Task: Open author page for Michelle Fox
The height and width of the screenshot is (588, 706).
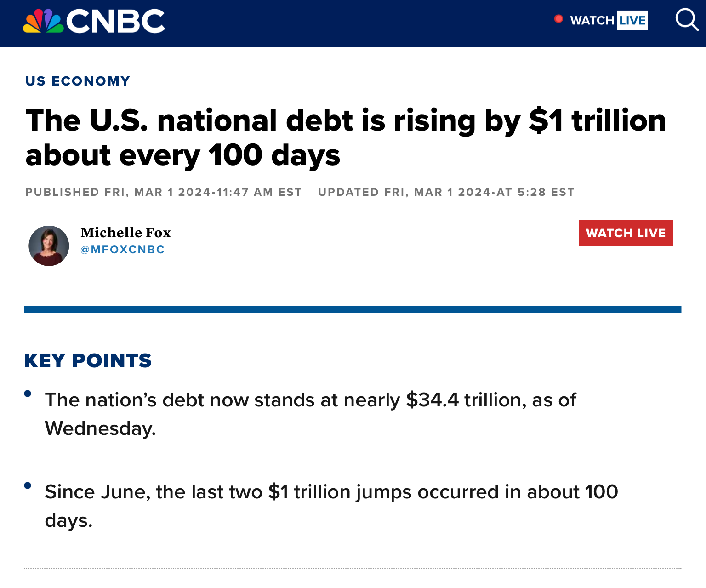Action: click(125, 233)
